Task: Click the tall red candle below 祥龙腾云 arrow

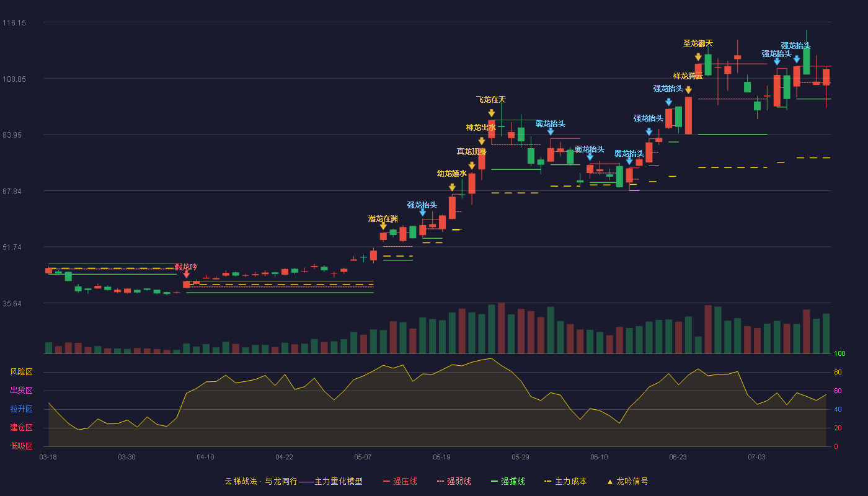Action: click(688, 115)
